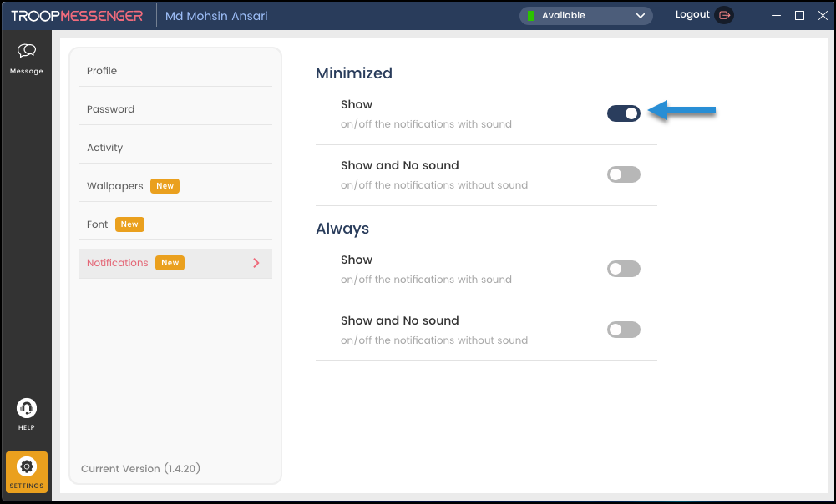Click the user name Md Mohsin Ansari
The image size is (836, 504).
[x=216, y=16]
